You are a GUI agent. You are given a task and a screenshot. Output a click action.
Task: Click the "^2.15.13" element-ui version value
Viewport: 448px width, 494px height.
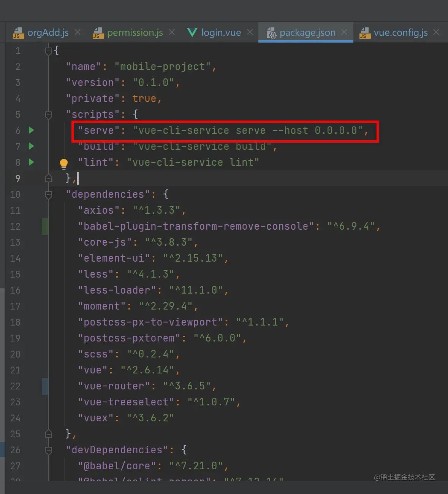(193, 259)
